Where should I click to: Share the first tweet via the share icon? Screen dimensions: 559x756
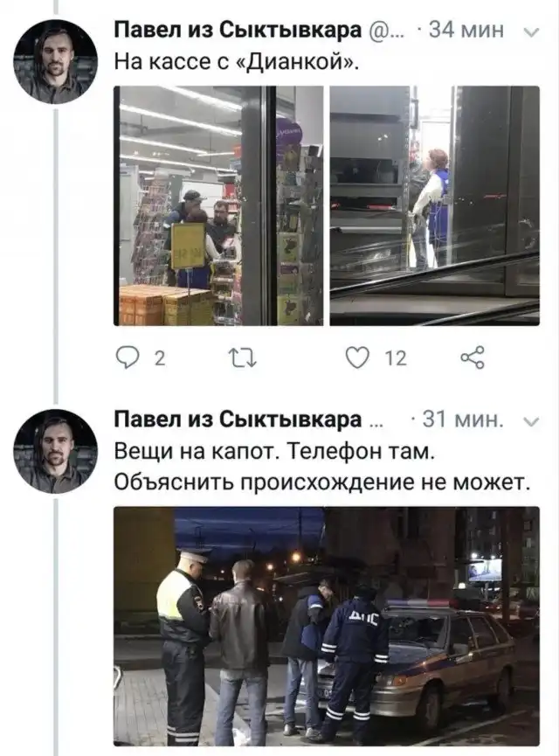pos(473,357)
